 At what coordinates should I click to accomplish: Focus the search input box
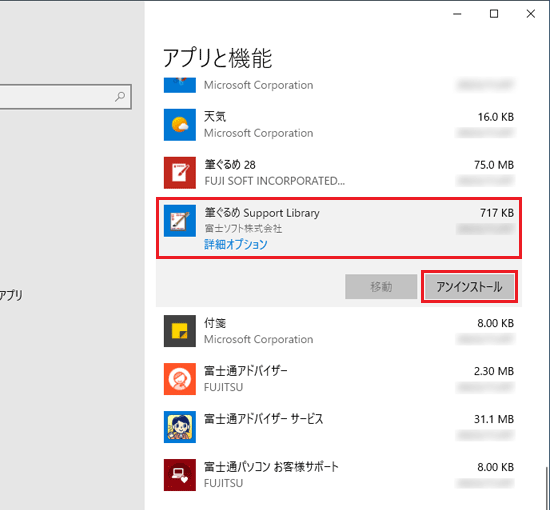[65, 96]
